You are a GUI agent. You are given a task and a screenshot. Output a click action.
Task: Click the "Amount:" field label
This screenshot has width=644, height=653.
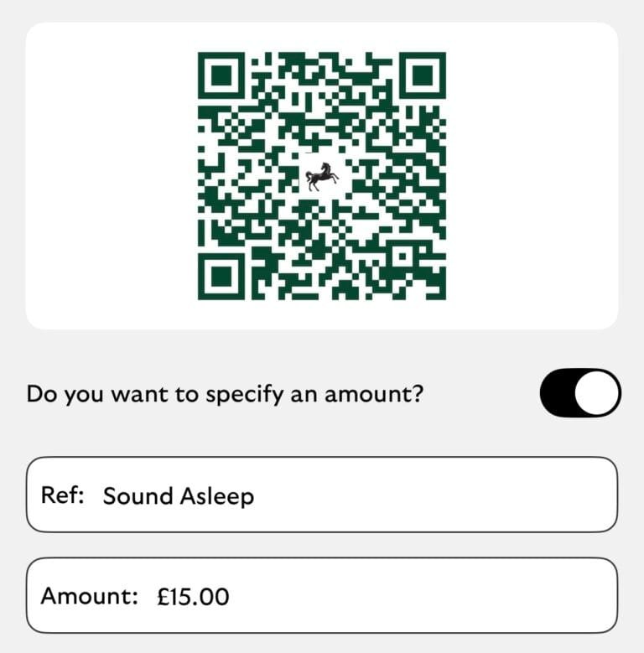coord(89,597)
